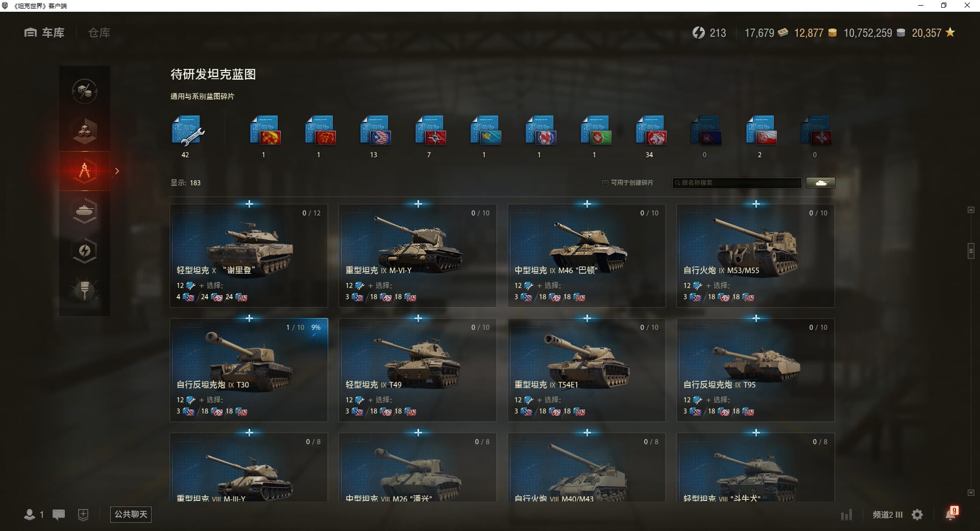This screenshot has height=531, width=980.
Task: Click scroll down arrow of blueprint list
Action: click(971, 493)
